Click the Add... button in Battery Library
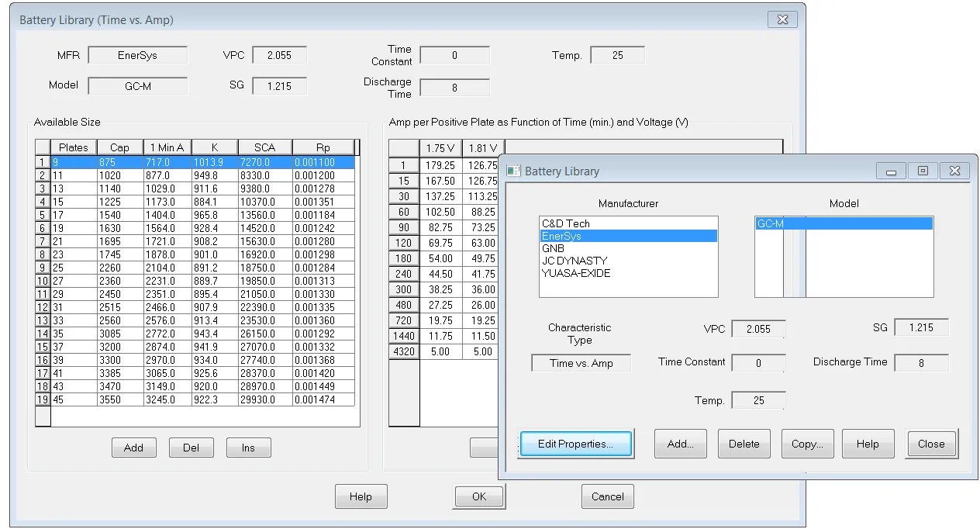Image resolution: width=980 pixels, height=529 pixels. point(680,444)
